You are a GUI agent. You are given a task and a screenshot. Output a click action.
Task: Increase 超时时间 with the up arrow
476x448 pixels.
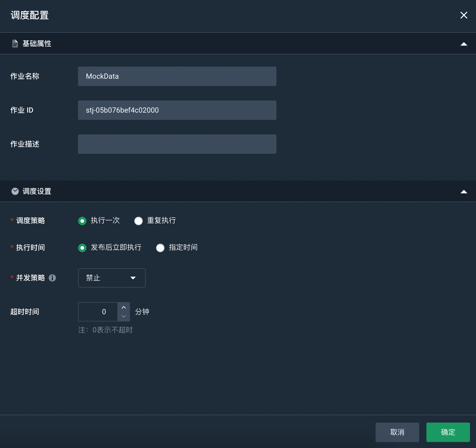coord(124,307)
